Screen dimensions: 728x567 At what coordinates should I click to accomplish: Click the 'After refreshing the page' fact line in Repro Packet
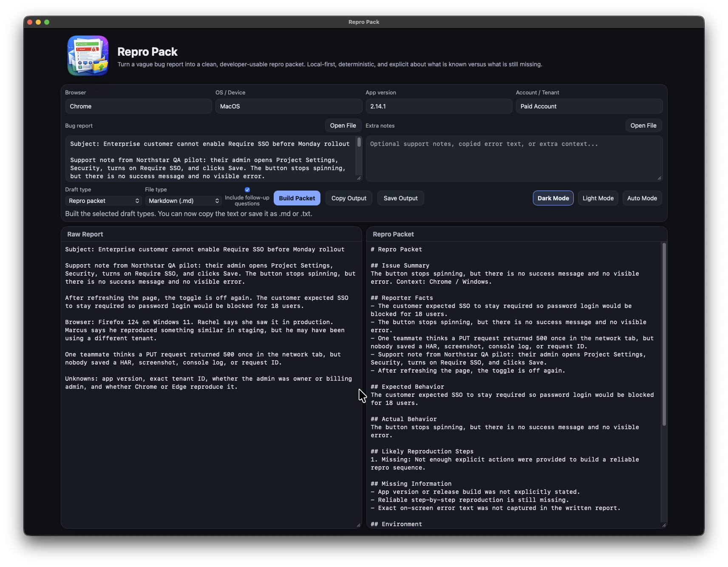[x=468, y=370]
